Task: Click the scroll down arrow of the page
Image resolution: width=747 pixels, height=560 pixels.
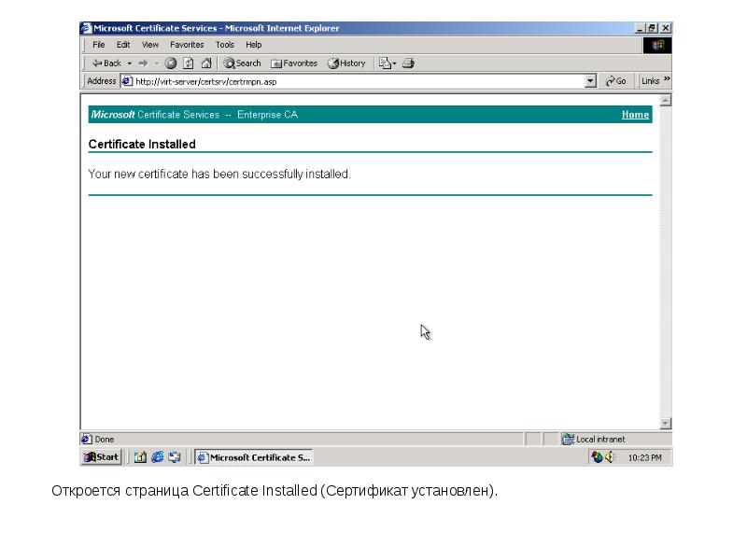Action: pyautogui.click(x=665, y=423)
